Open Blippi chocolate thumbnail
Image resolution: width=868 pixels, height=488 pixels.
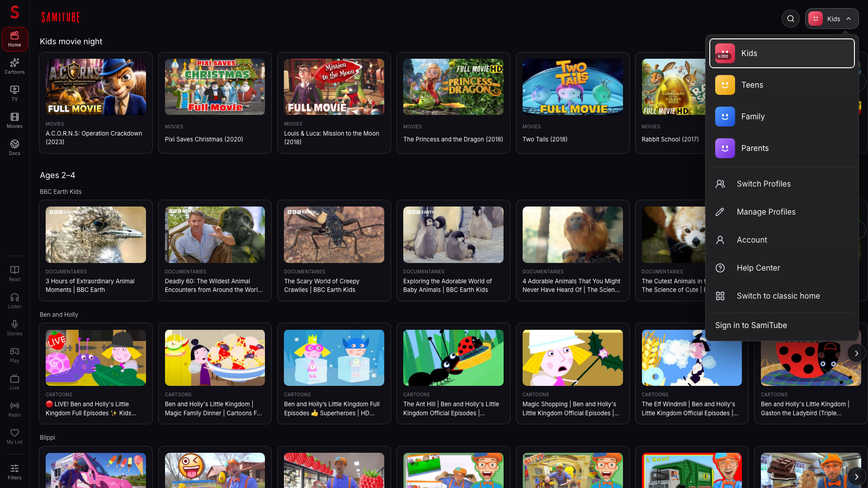point(811,470)
